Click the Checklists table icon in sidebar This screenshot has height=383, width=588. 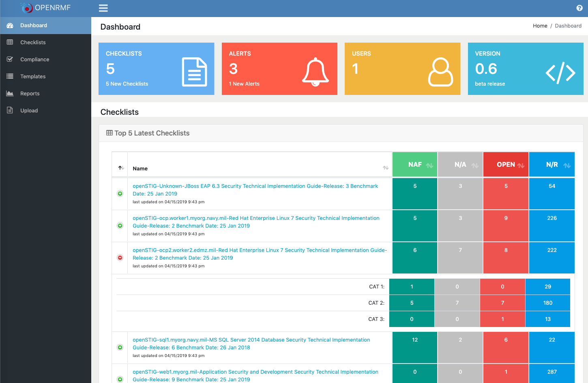(x=10, y=42)
